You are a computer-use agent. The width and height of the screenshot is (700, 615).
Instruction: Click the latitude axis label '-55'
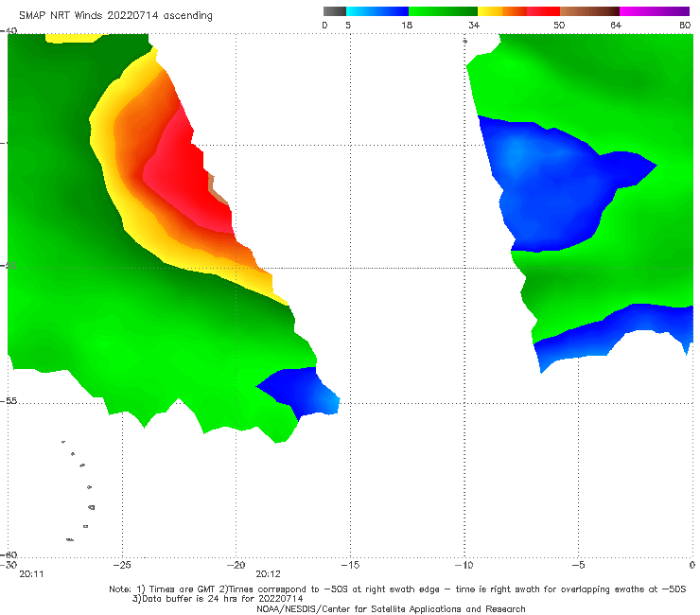9,401
